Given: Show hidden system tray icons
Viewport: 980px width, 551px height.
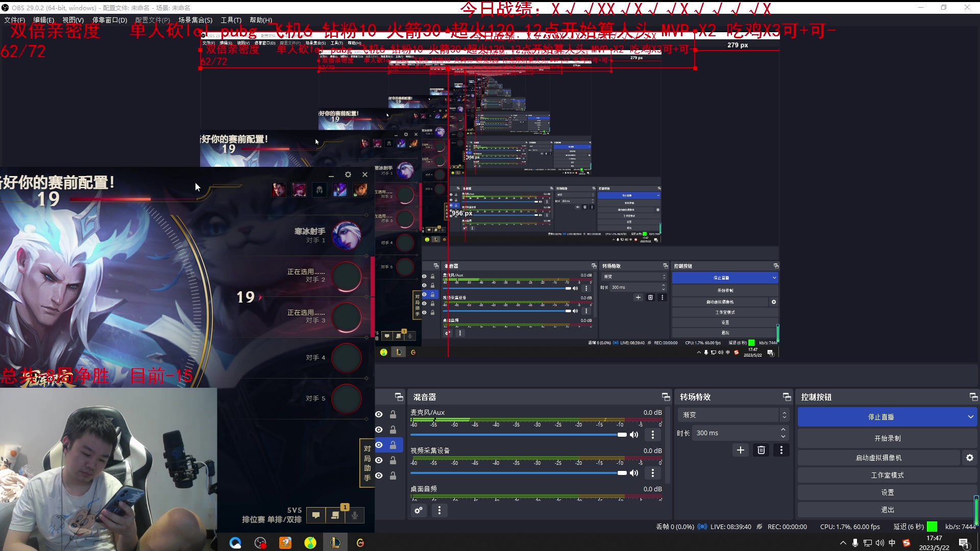Looking at the screenshot, I should (x=843, y=543).
